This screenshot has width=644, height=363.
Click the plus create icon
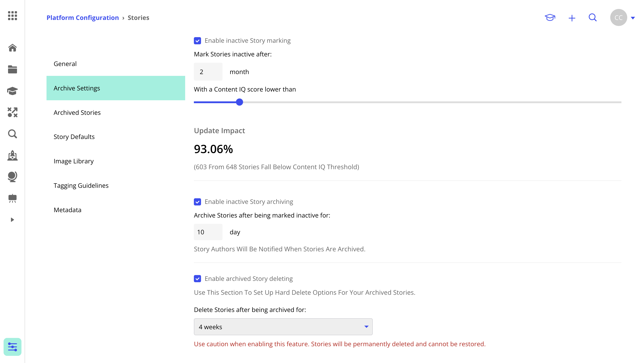click(572, 18)
